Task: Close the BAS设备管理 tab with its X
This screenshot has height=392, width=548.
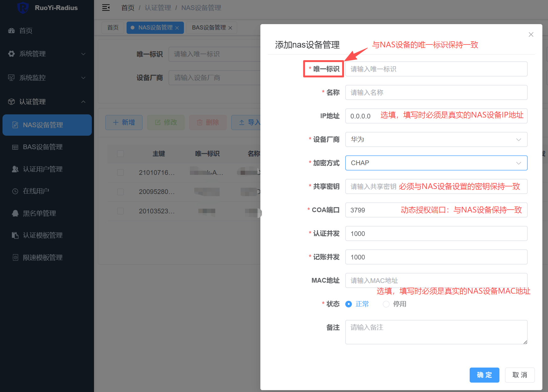Action: [x=230, y=28]
